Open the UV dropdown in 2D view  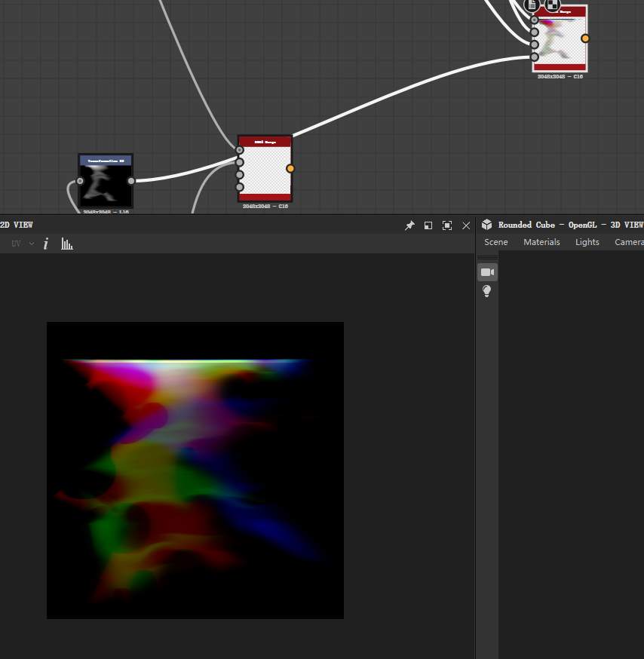coord(21,244)
